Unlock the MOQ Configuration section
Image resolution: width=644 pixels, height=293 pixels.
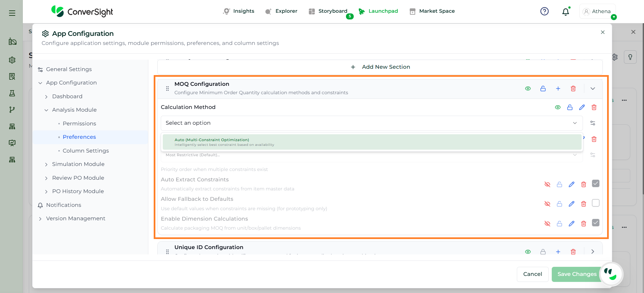point(543,89)
